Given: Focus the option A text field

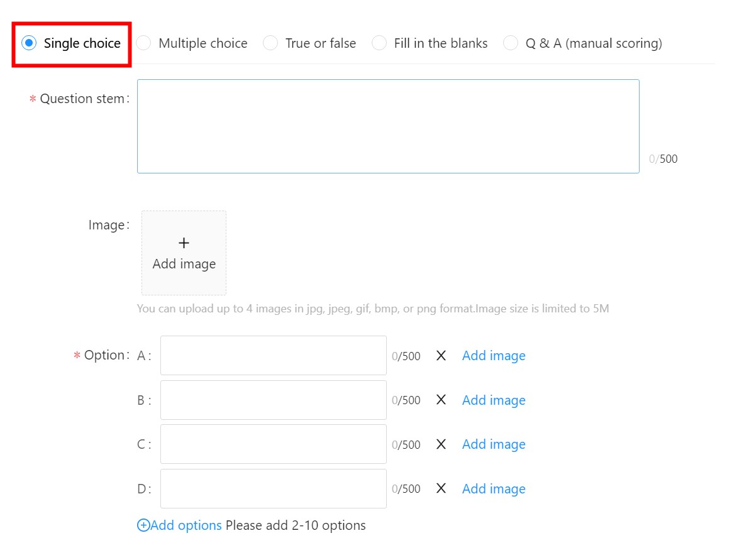Looking at the screenshot, I should 273,356.
